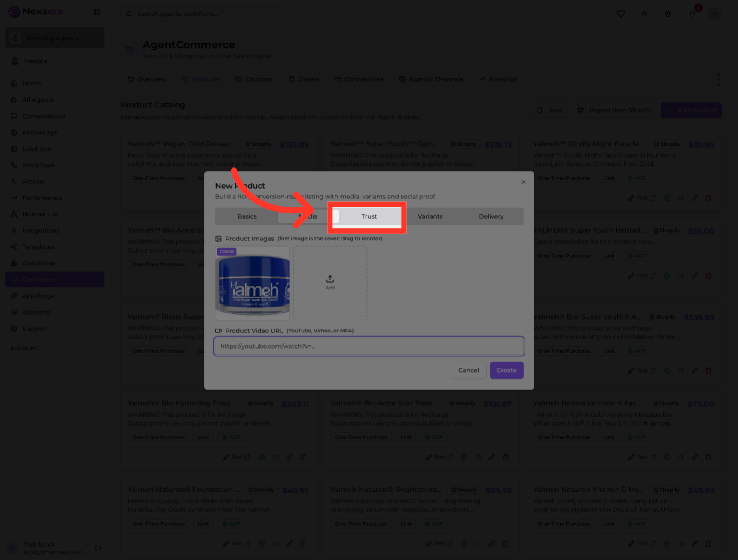Click the globe icon on Vitamin C Mo card
This screenshot has height=560, width=738.
[667, 543]
